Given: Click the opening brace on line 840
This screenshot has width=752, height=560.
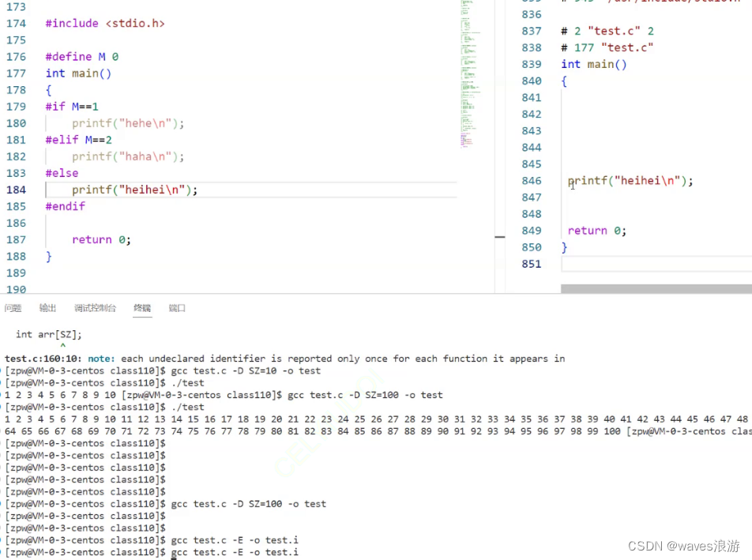Looking at the screenshot, I should pyautogui.click(x=564, y=81).
